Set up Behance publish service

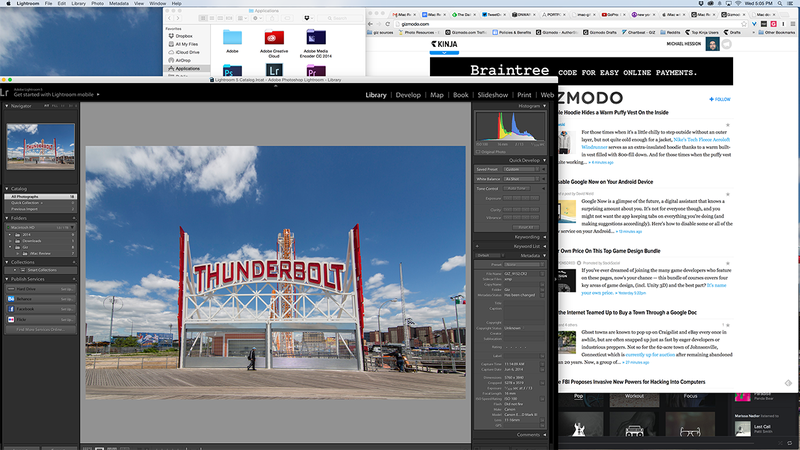click(67, 299)
